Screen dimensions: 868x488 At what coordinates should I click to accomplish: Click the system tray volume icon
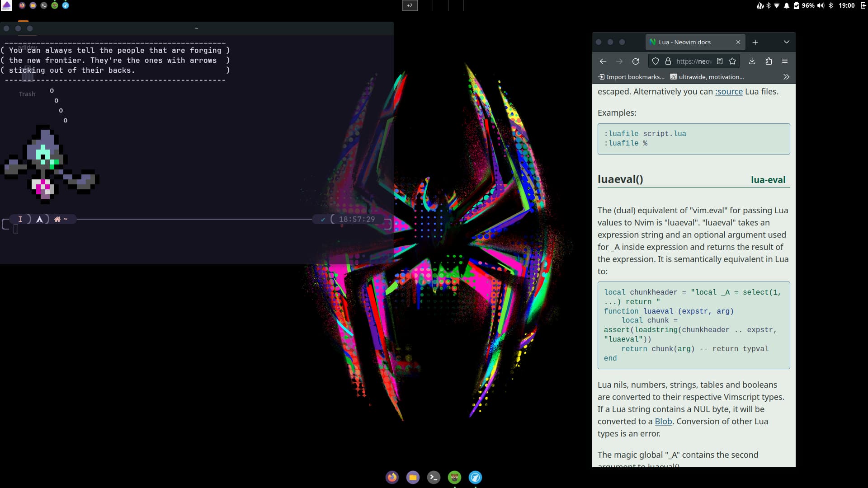tap(821, 5)
